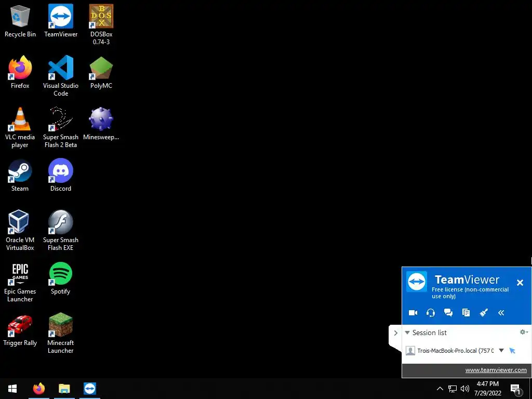
Task: Show hidden system tray icons
Action: coord(440,389)
